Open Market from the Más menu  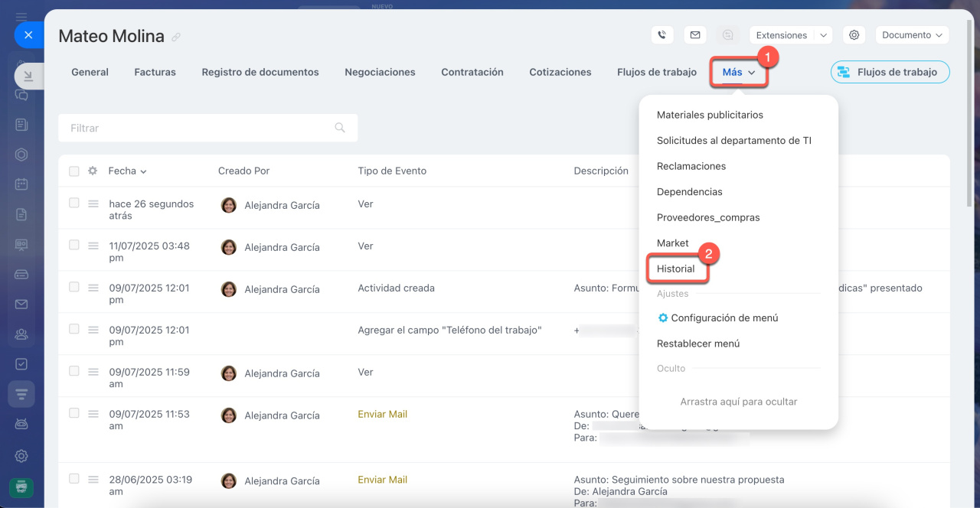point(673,243)
